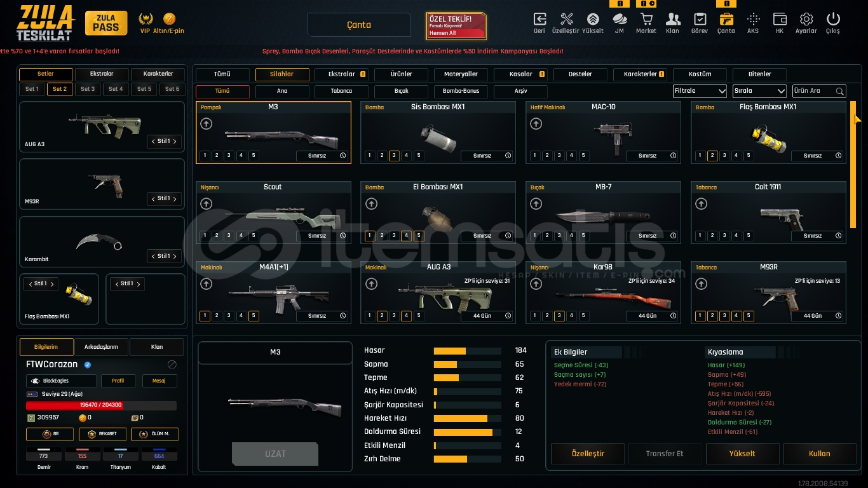Toggle set slot 3 on Sis Bombası MX1

point(394,156)
